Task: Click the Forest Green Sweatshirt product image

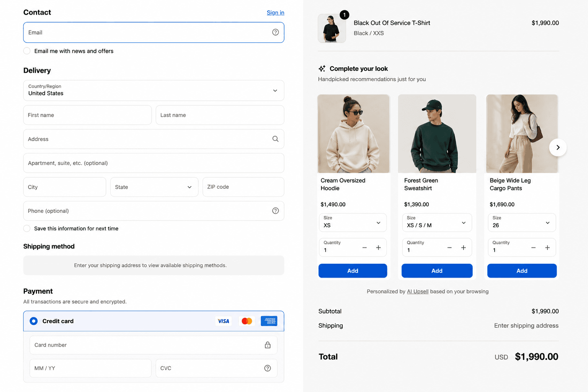Action: (437, 134)
